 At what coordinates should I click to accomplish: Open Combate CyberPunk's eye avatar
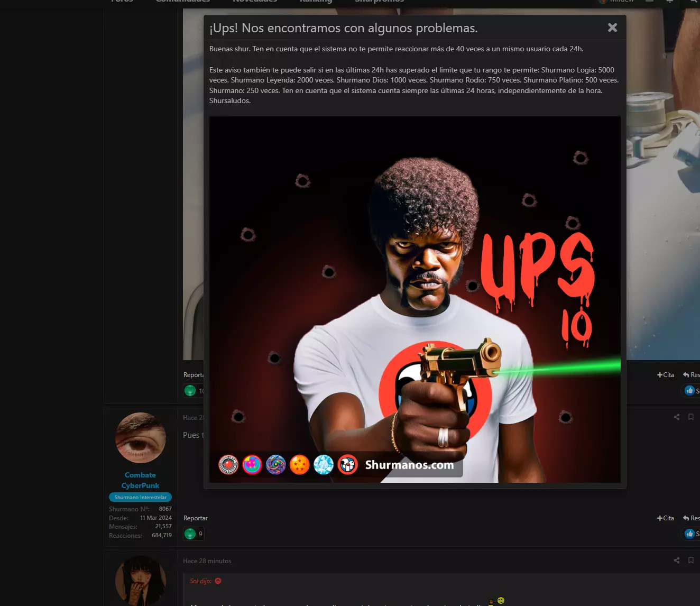141,438
